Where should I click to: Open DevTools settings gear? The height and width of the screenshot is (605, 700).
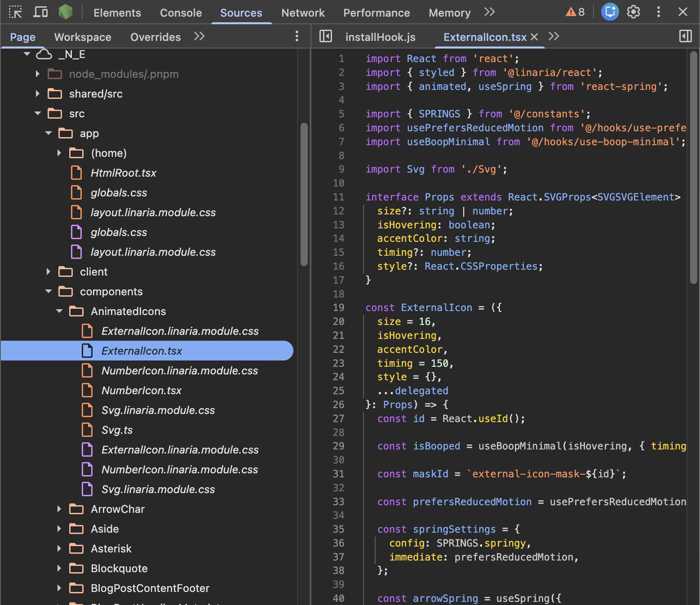click(x=634, y=12)
